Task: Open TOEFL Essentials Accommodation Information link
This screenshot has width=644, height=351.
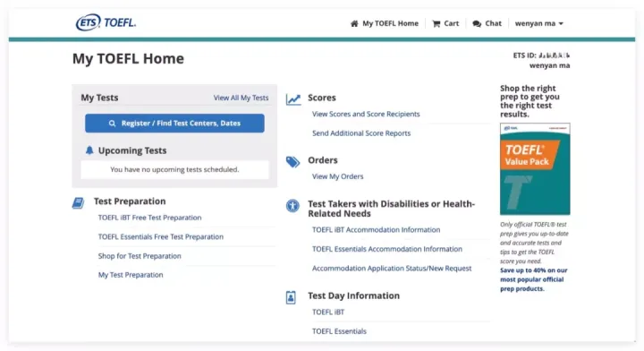Action: pos(387,249)
